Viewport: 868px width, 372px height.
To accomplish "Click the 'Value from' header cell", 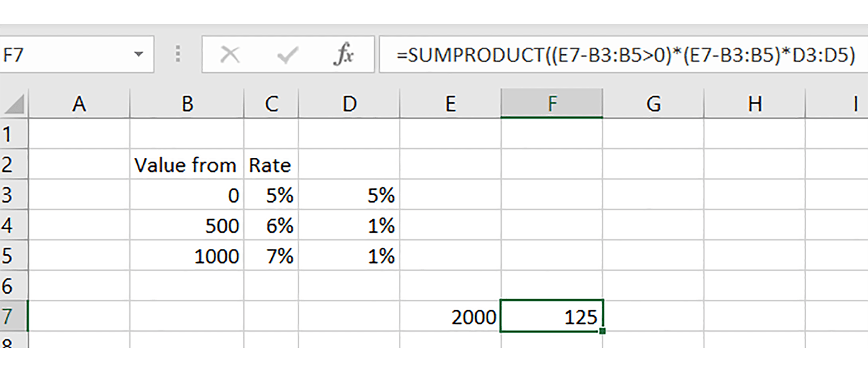I will click(x=187, y=165).
